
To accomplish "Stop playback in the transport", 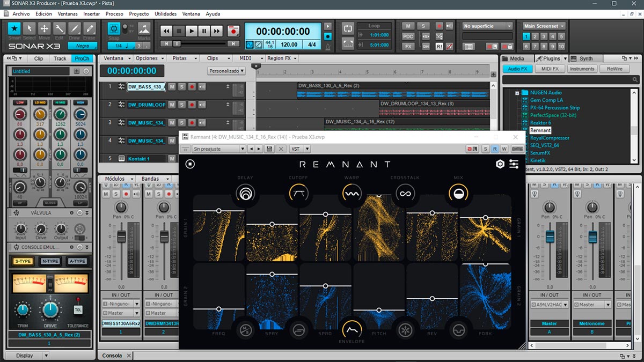I will coord(179,31).
